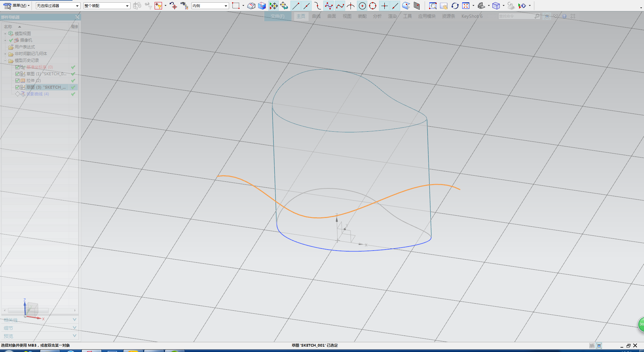Toggle the enable snap point icon
644x352 pixels.
point(273,6)
